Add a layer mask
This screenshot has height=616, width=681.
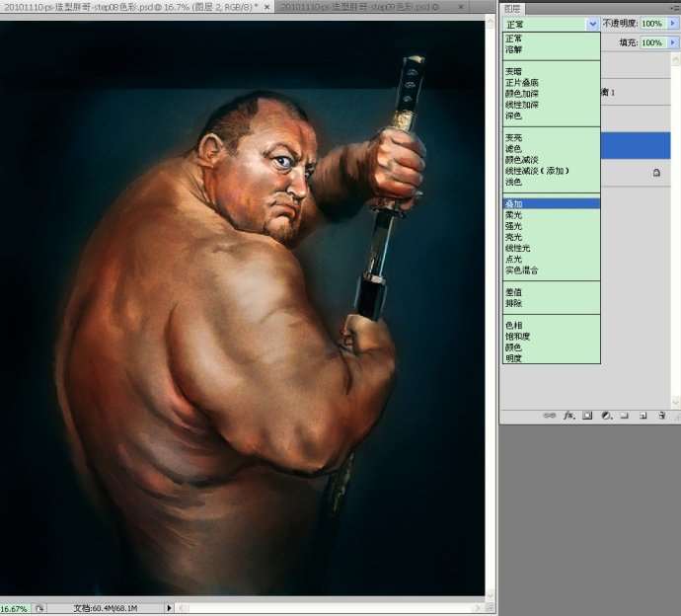pos(587,416)
